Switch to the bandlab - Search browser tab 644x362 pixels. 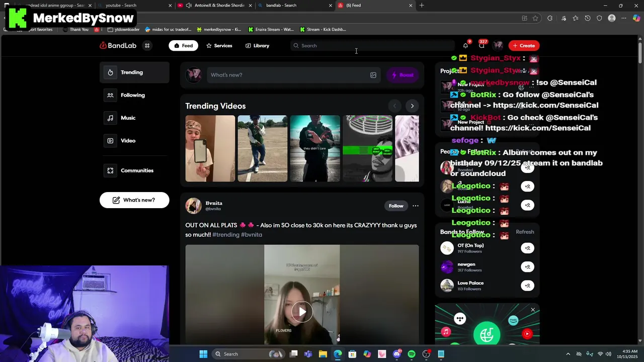tap(294, 6)
